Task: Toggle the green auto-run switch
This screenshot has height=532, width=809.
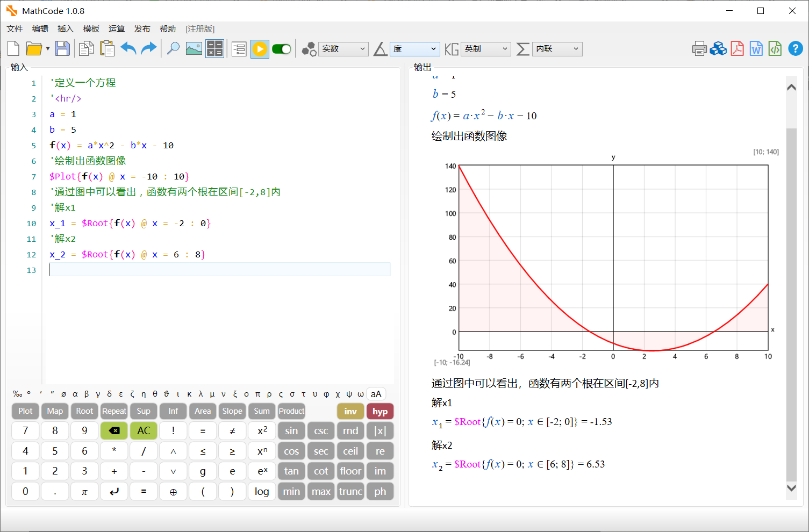Action: (282, 49)
